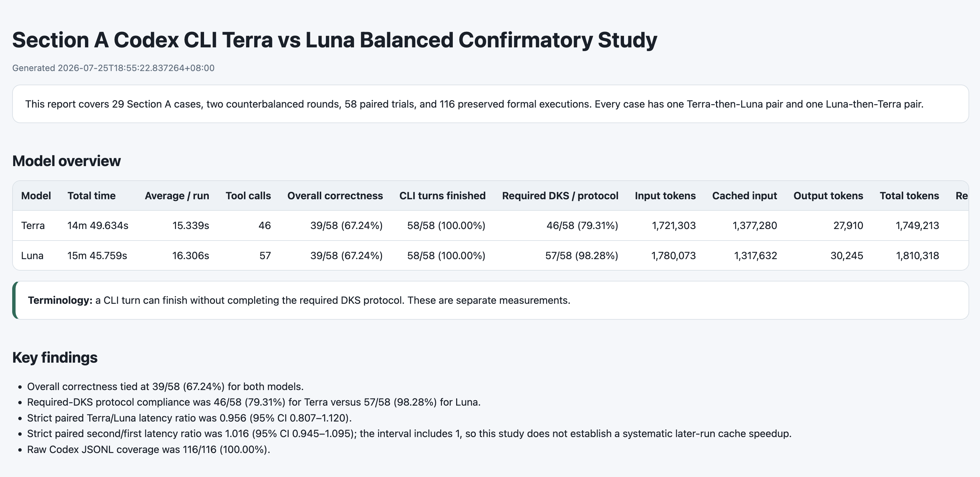Click the Key findings heading

[x=55, y=358]
